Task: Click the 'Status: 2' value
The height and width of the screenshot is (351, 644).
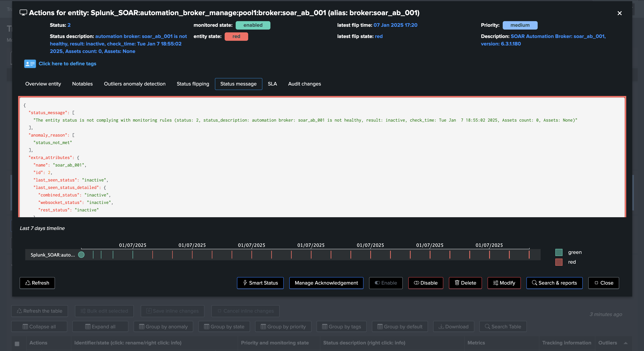Action: coord(69,25)
